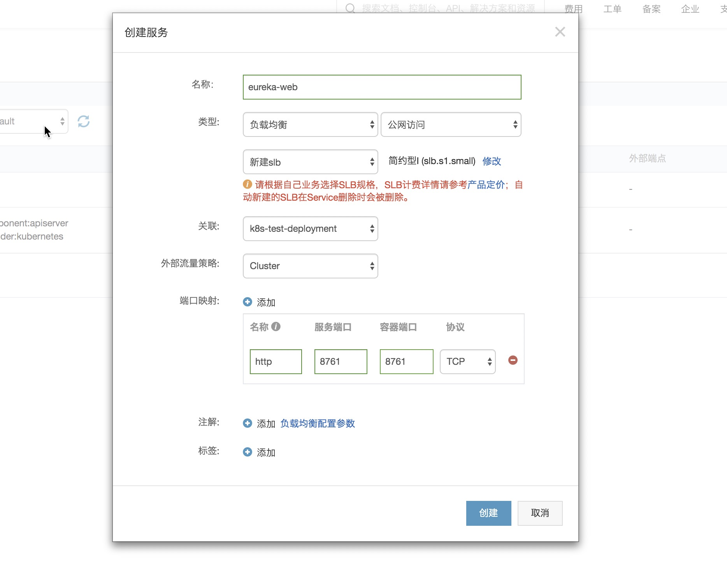727x588 pixels.
Task: Open the 公网访问 access type dropdown
Action: (x=451, y=124)
